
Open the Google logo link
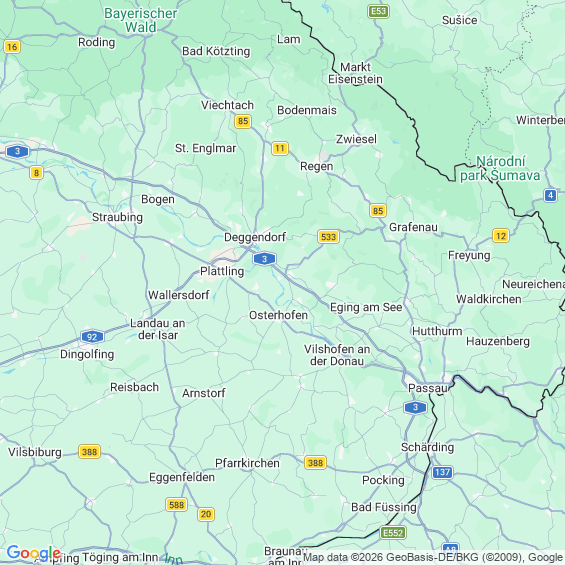(34, 553)
